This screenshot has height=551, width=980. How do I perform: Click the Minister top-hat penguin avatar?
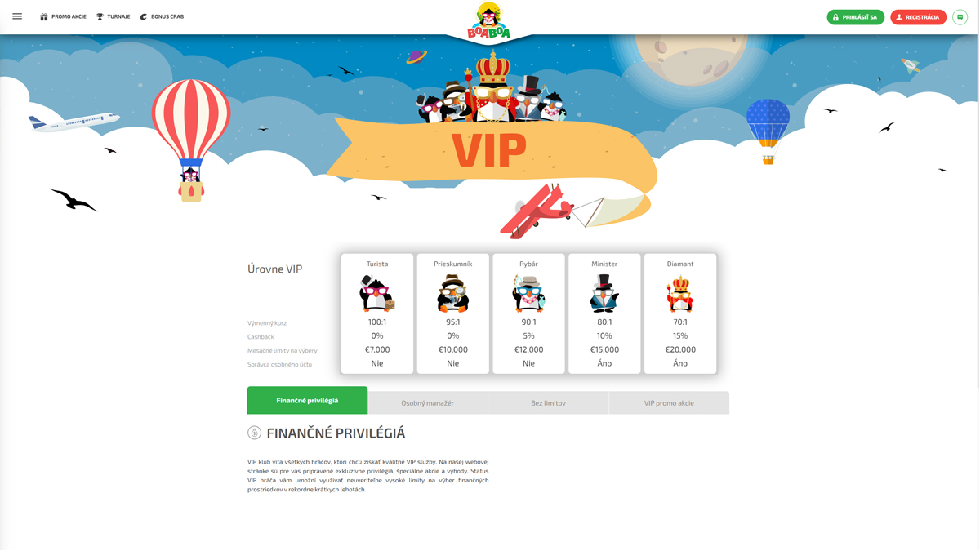tap(604, 293)
